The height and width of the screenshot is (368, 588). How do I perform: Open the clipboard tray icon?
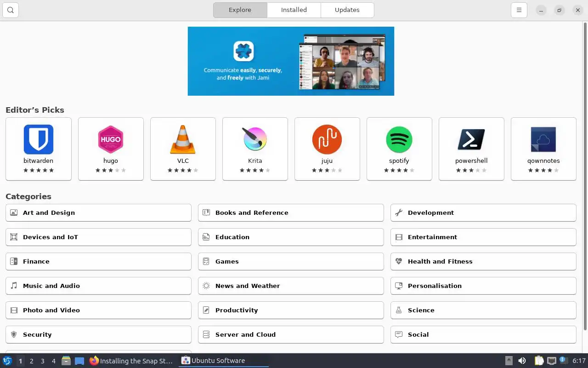tap(539, 361)
